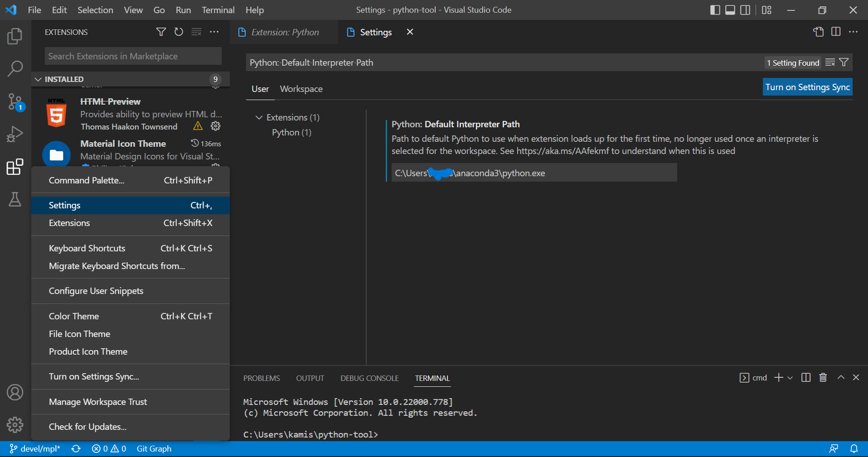Viewport: 868px width, 457px height.
Task: Switch to the Extension: Python tab
Action: click(x=284, y=32)
